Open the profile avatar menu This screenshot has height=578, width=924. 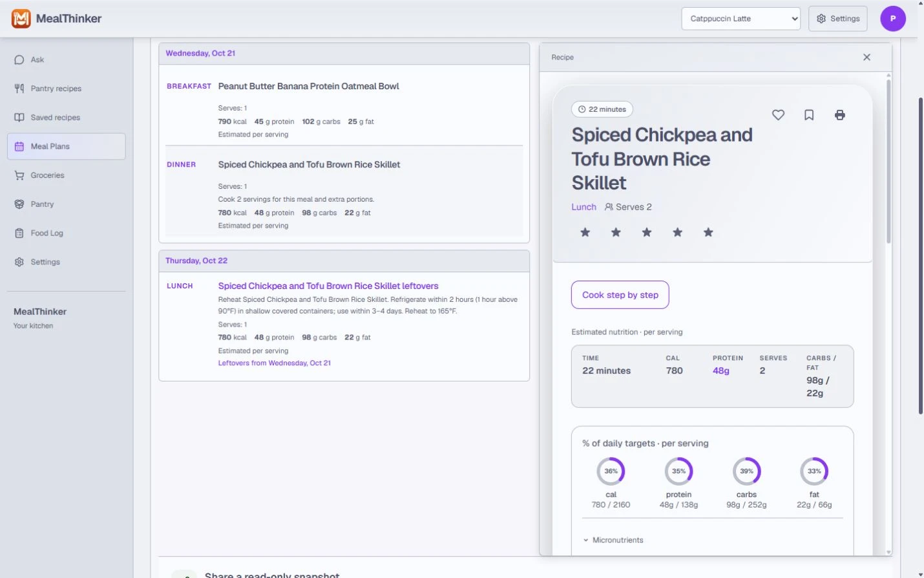[x=893, y=19]
